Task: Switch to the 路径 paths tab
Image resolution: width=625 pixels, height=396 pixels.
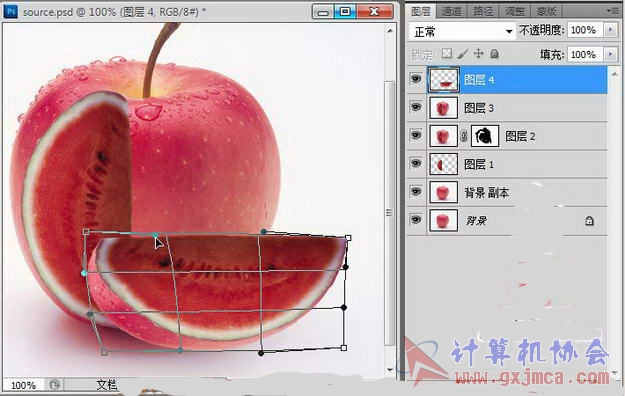Action: (x=483, y=11)
